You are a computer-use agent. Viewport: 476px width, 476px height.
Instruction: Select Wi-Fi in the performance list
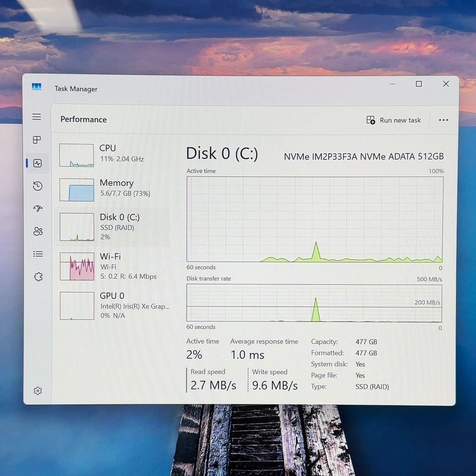pos(115,266)
